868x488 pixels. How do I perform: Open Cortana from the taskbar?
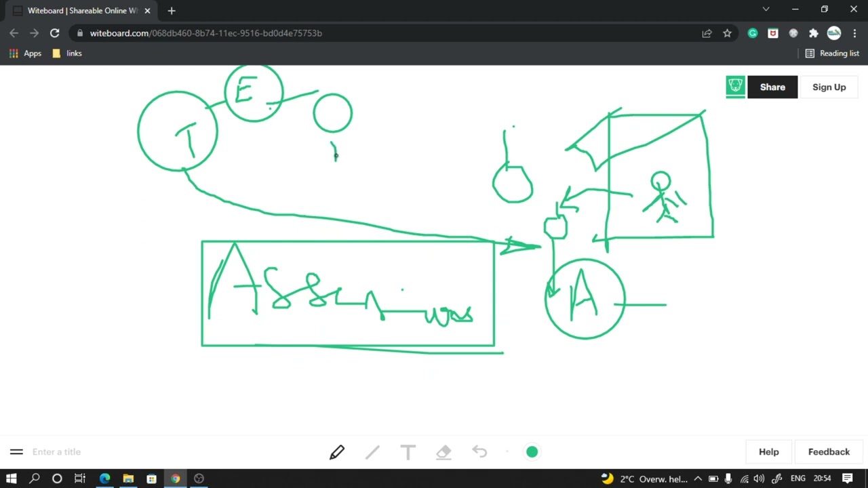pos(57,479)
